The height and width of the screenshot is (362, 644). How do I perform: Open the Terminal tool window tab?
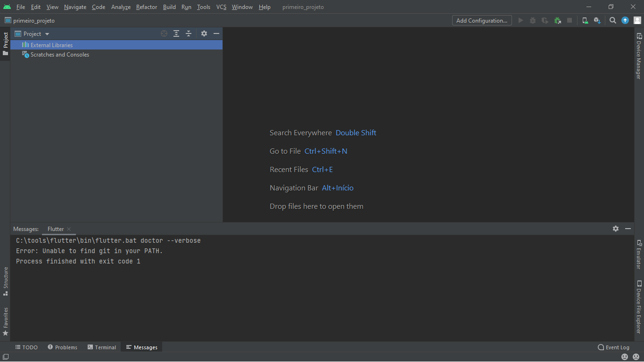point(102,347)
